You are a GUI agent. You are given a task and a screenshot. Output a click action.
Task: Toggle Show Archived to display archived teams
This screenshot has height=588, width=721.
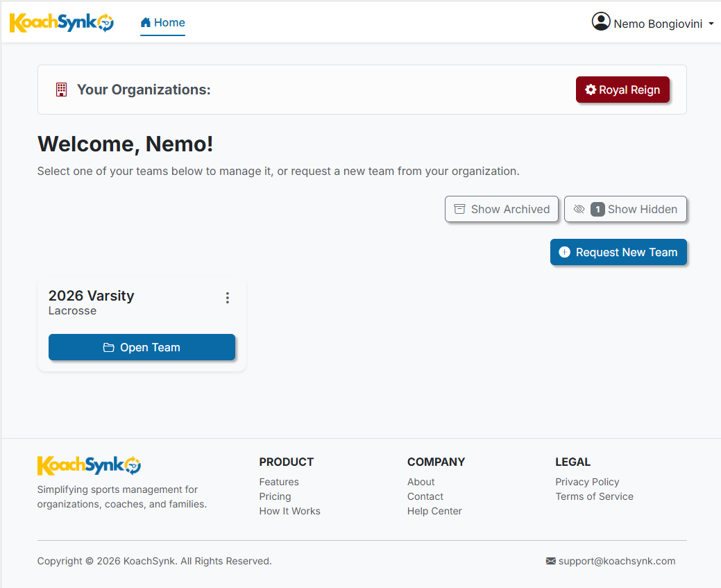(x=501, y=208)
